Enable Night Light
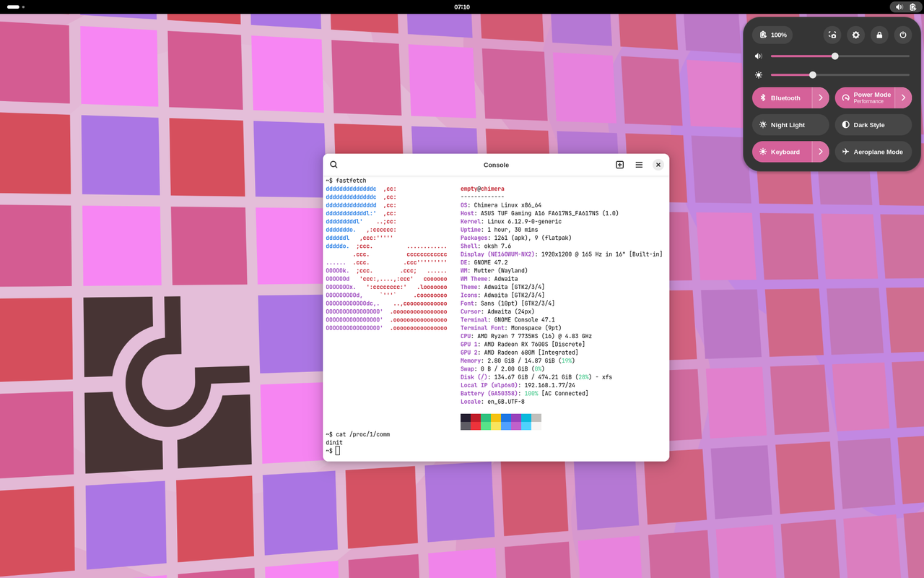The width and height of the screenshot is (924, 578). click(790, 125)
